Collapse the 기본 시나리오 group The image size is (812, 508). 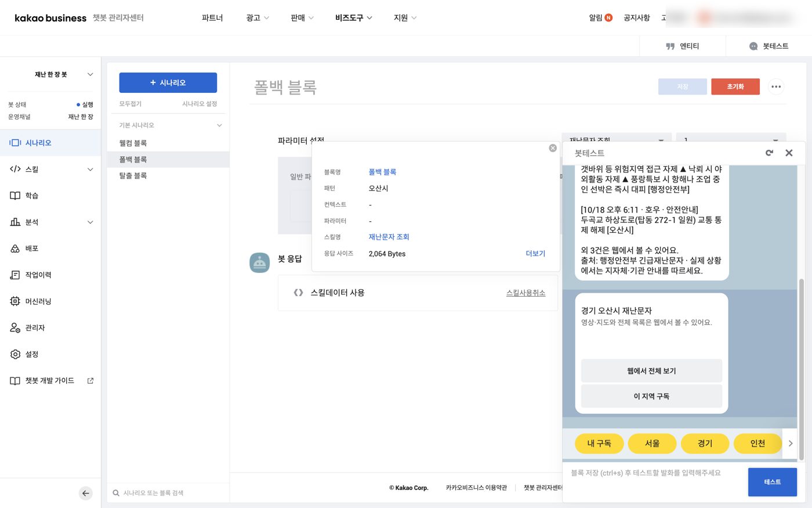[219, 125]
